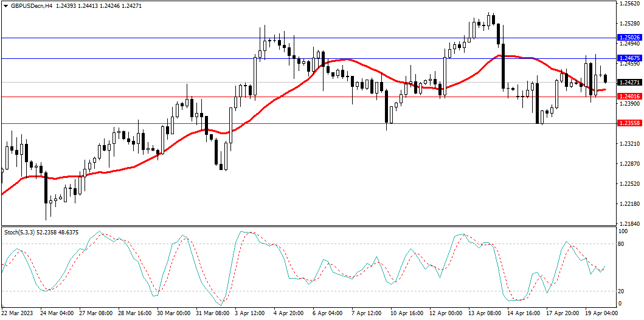Select the current price label 1.24271
The image size is (644, 320).
coord(629,83)
